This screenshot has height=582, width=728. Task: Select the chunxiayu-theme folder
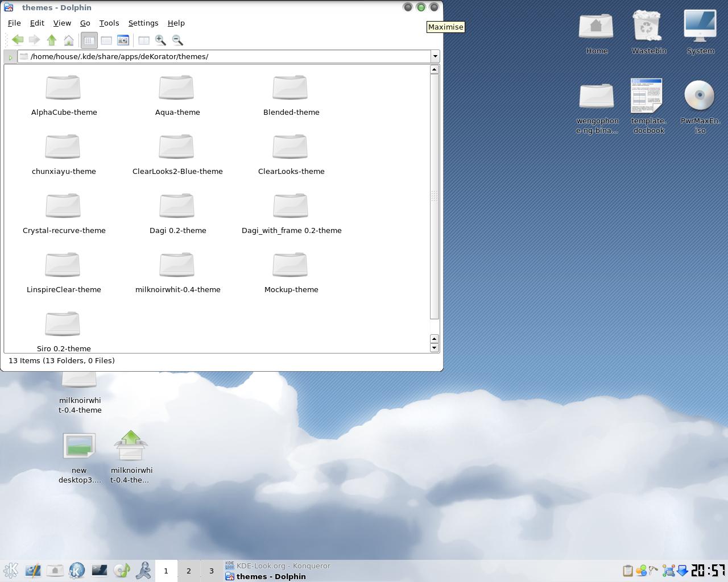[x=64, y=154]
